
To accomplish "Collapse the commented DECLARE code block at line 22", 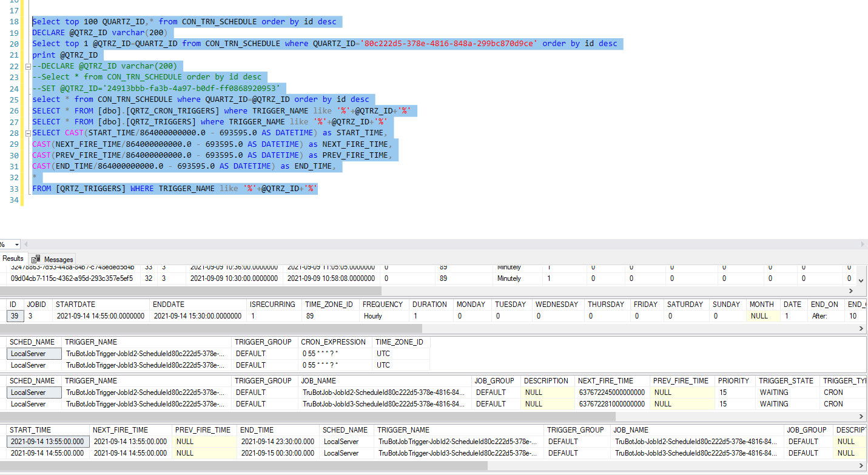I will [27, 66].
